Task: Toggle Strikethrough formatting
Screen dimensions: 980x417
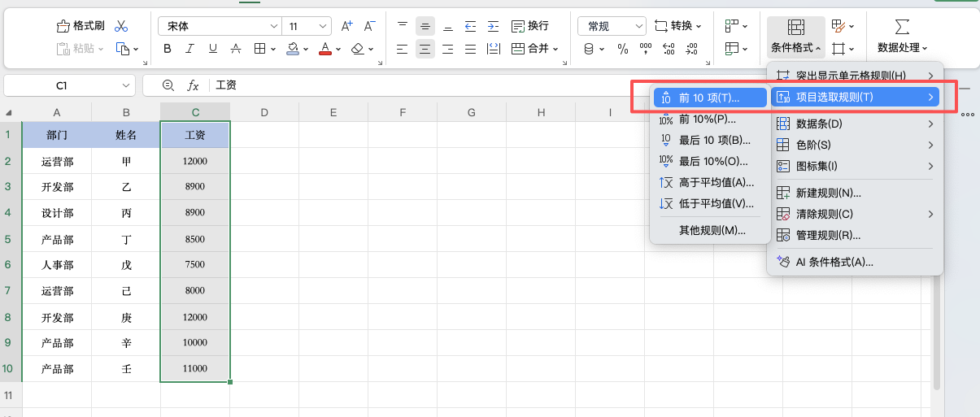Action: click(x=236, y=49)
